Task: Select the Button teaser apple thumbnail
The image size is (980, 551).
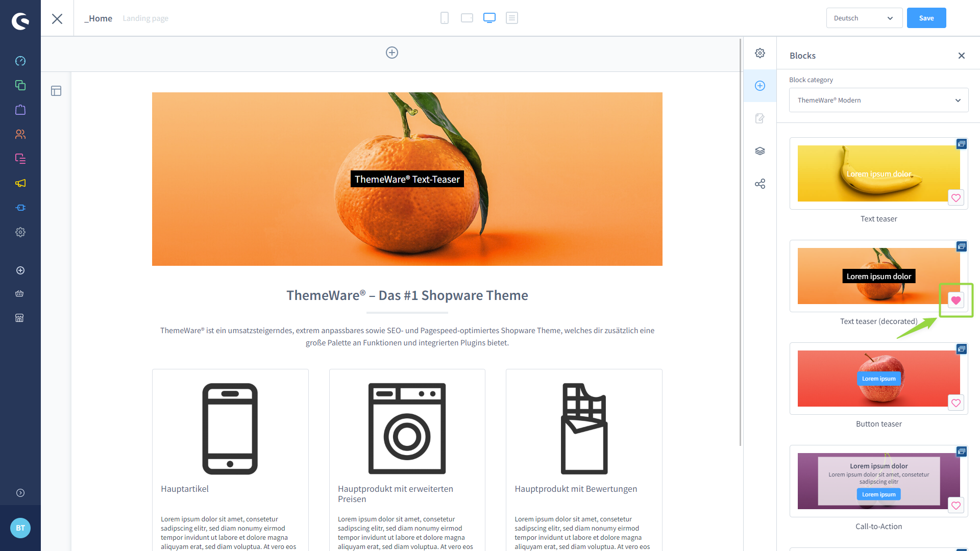Action: [879, 379]
